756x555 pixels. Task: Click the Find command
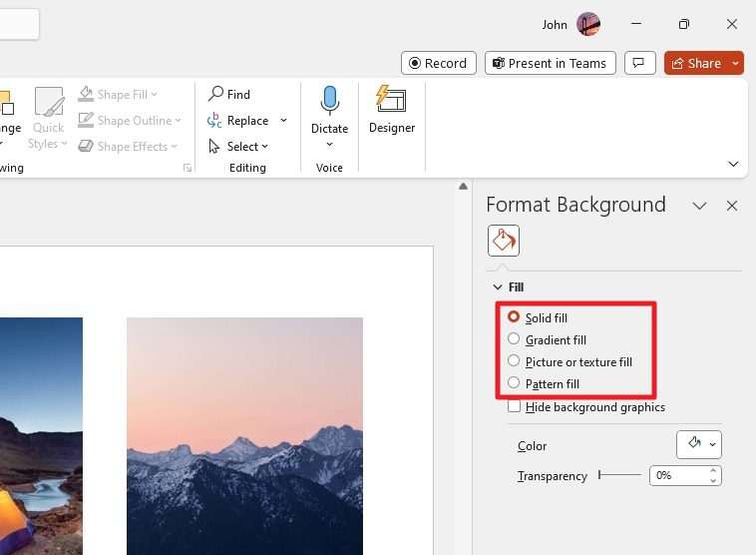(229, 94)
